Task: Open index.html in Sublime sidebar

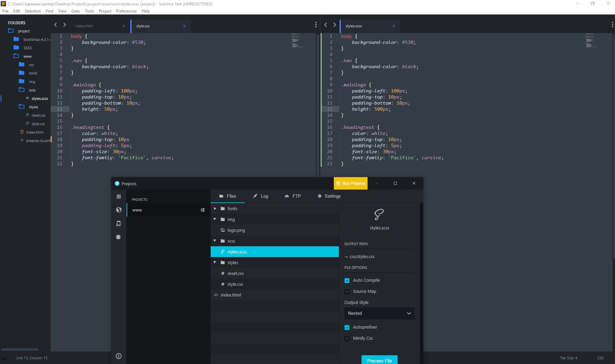Action: click(x=35, y=132)
